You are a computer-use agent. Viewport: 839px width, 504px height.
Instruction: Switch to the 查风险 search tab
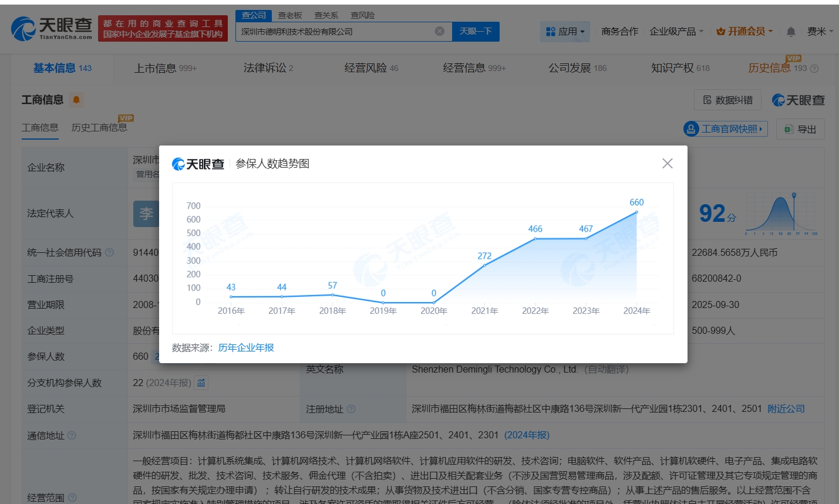362,15
